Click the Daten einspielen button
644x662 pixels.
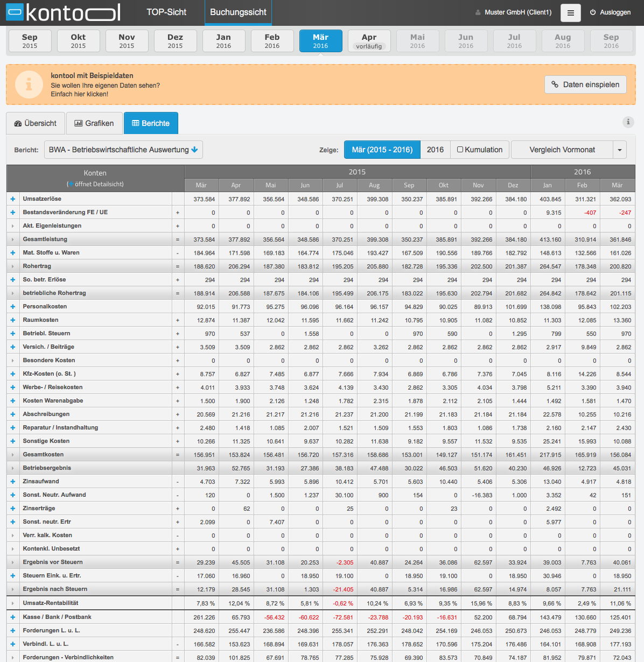586,84
